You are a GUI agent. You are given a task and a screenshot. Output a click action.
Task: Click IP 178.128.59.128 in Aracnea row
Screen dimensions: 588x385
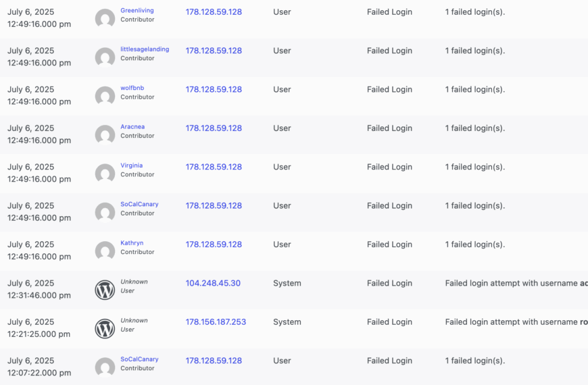point(214,128)
